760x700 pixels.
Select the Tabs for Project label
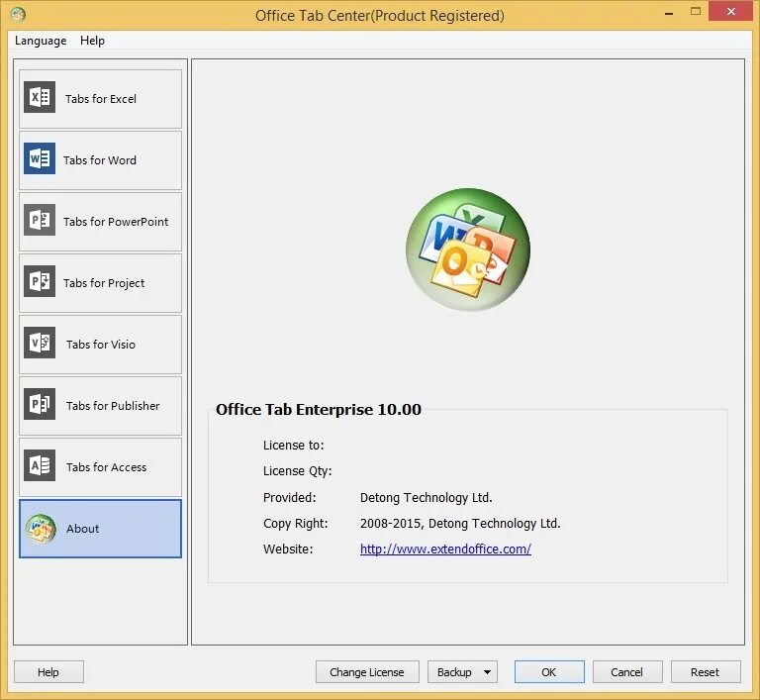tap(104, 283)
